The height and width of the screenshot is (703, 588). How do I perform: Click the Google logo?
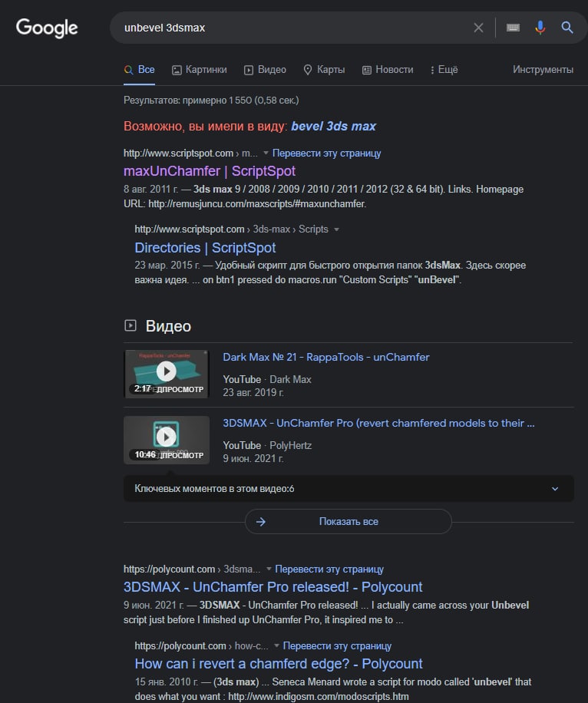[47, 28]
